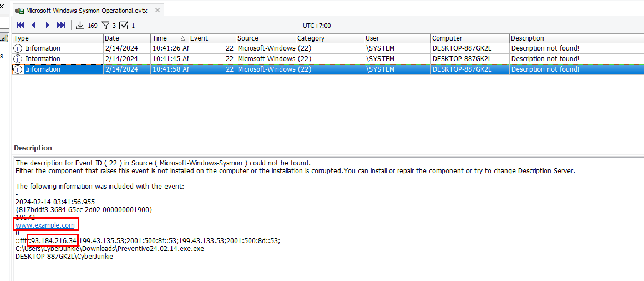The image size is (644, 281).
Task: Sort by the Source column header
Action: point(266,38)
